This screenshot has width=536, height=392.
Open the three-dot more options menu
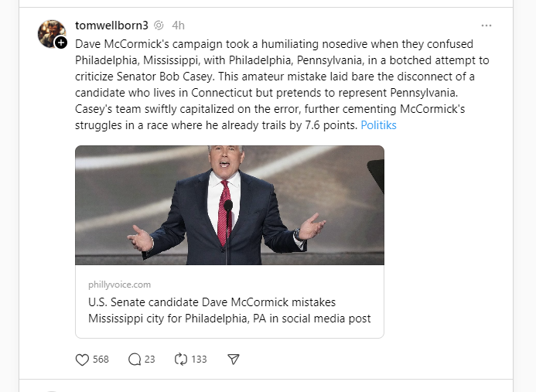(x=486, y=26)
